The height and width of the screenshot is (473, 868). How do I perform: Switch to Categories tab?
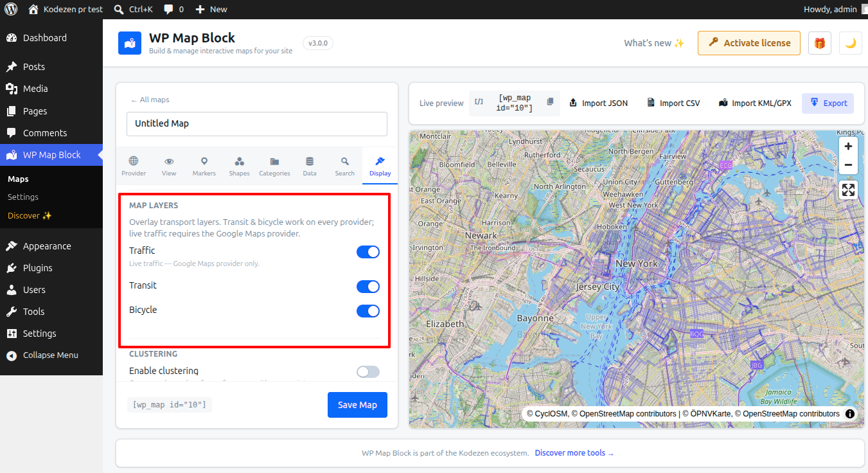point(274,166)
